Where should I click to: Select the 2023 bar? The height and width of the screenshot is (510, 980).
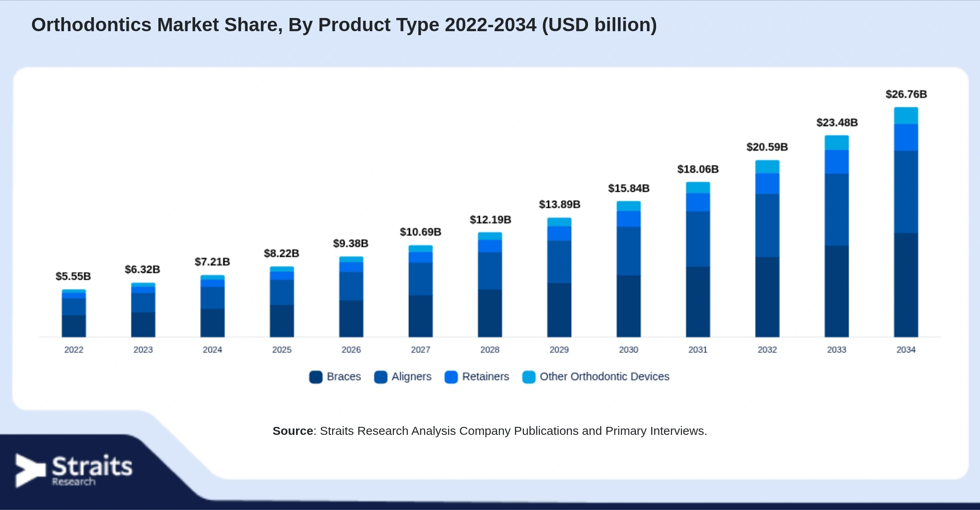[x=143, y=310]
